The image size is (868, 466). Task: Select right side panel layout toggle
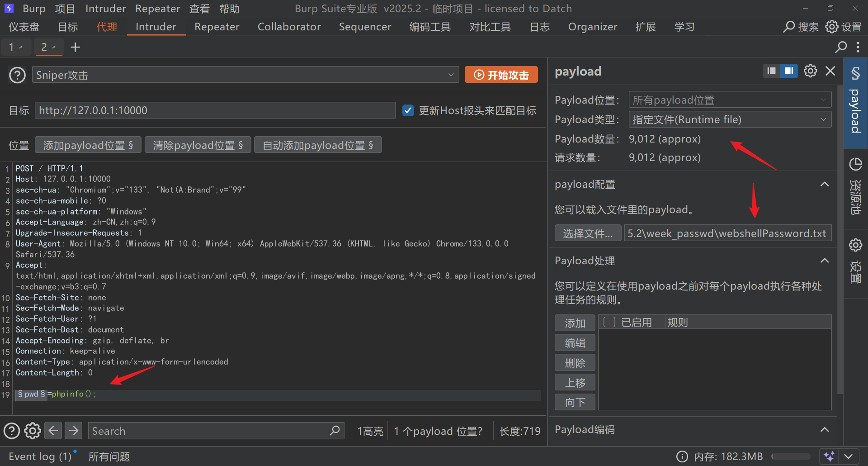pos(789,71)
